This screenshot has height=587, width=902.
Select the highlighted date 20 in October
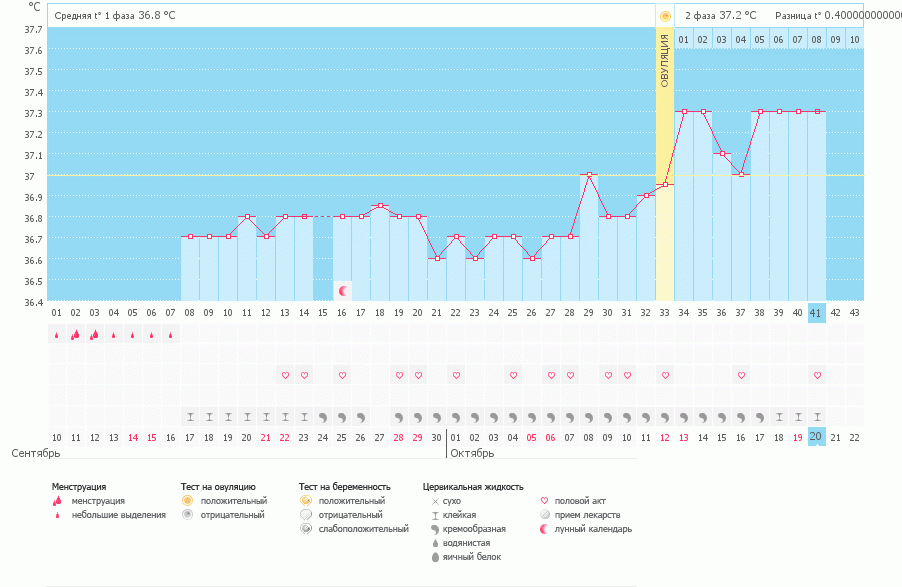pyautogui.click(x=817, y=437)
